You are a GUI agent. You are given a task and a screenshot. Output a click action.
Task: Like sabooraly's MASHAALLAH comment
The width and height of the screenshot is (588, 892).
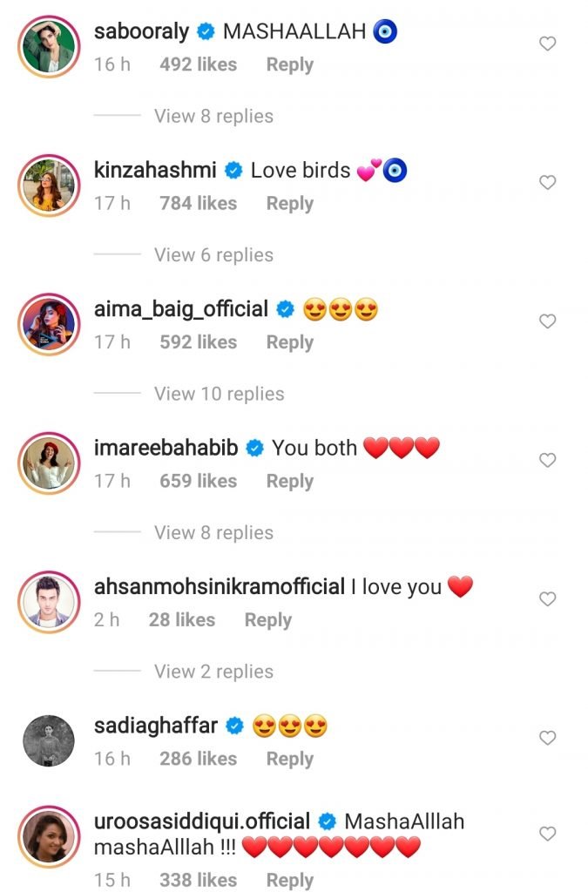point(548,44)
